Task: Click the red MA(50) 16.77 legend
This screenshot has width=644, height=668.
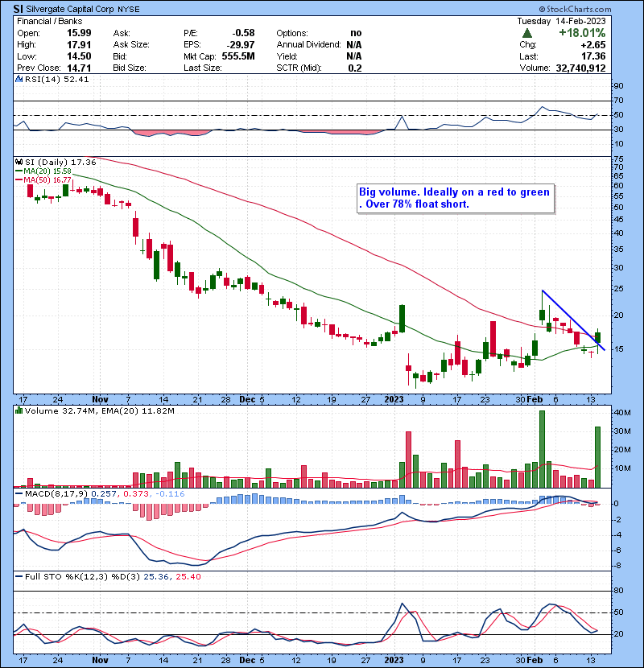Action: [x=43, y=179]
